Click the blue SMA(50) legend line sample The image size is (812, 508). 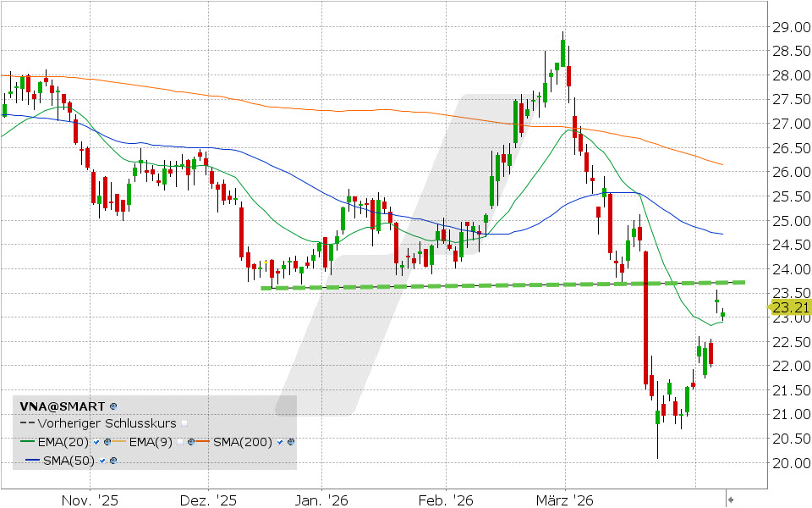[x=33, y=461]
